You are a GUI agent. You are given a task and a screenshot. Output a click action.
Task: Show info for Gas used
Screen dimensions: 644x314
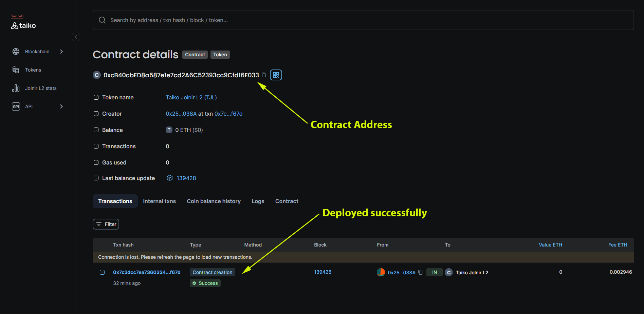click(96, 162)
